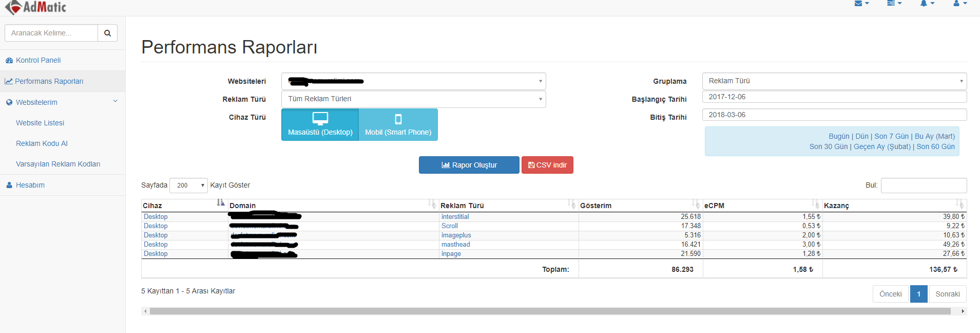Go to Önceki page

[891, 294]
